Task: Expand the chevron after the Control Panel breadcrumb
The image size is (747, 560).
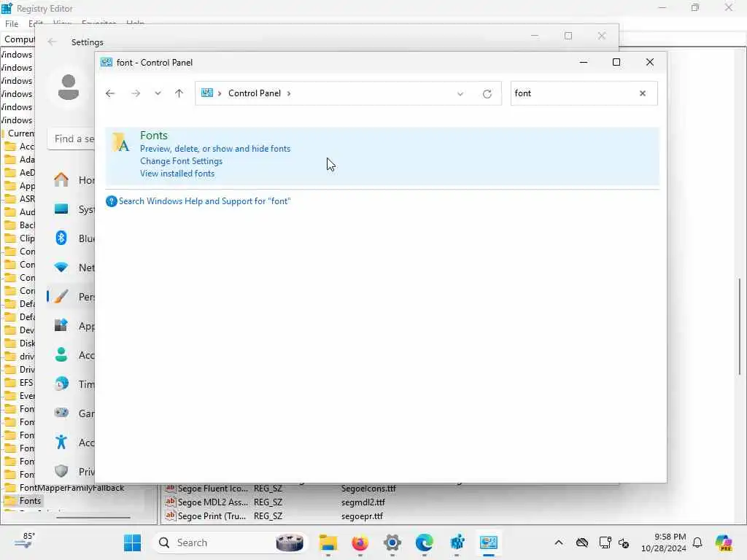Action: (x=289, y=93)
